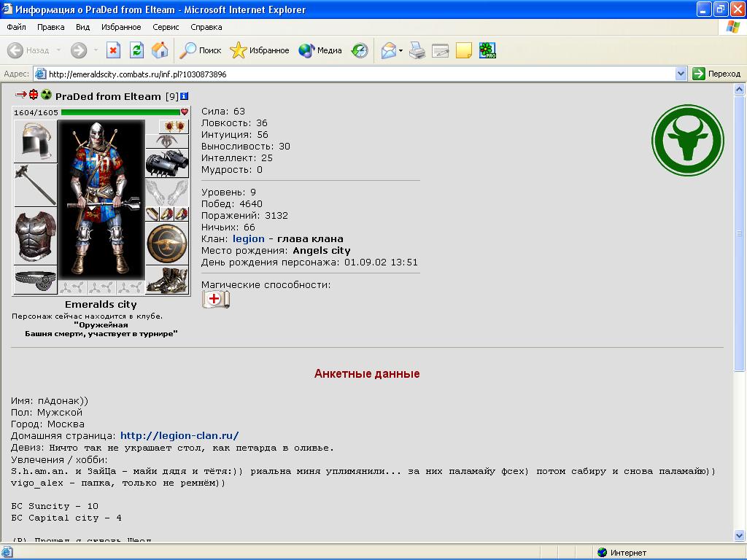Image resolution: width=747 pixels, height=560 pixels.
Task: Open the http://legion-clan.ru/ homepage link
Action: point(179,436)
